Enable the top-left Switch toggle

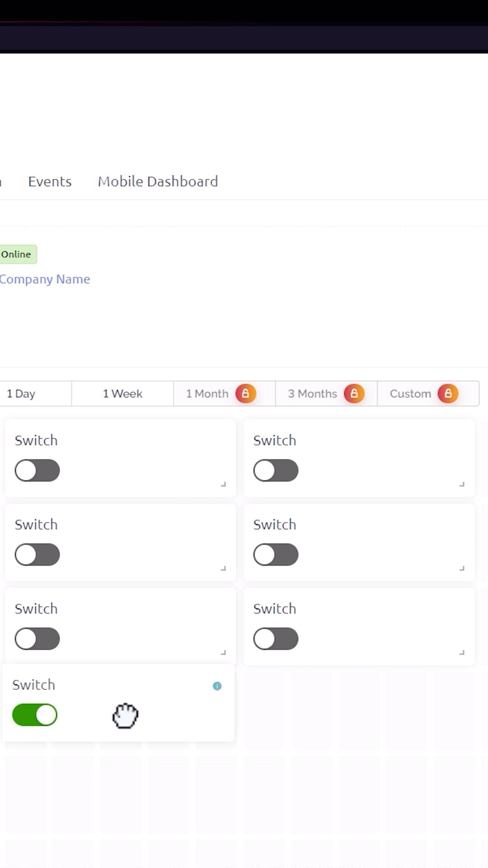pyautogui.click(x=37, y=471)
